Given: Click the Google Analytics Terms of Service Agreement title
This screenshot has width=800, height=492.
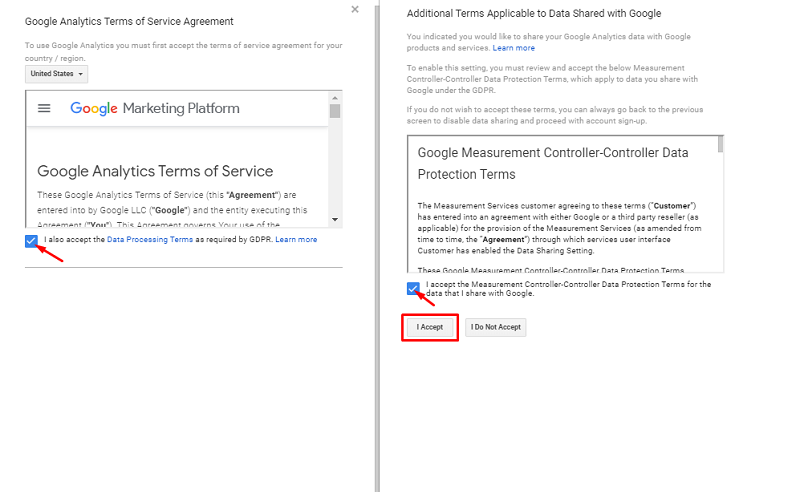Looking at the screenshot, I should click(x=129, y=21).
